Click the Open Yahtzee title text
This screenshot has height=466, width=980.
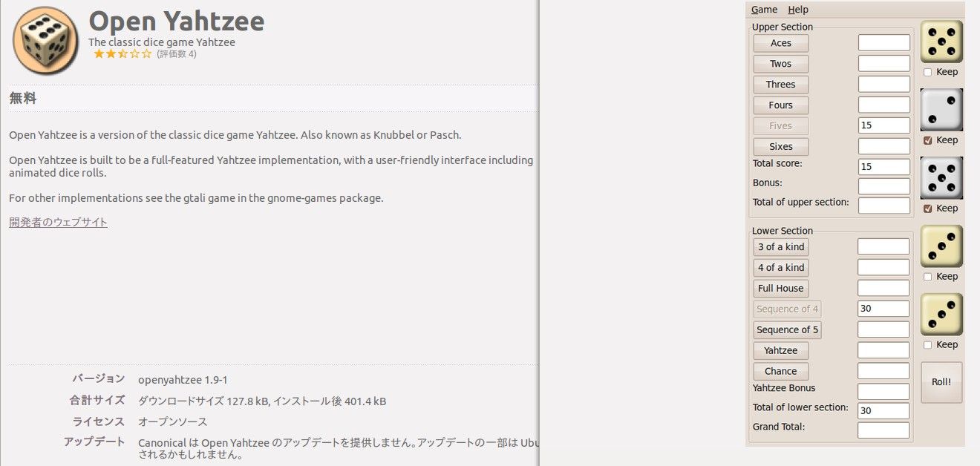click(x=176, y=21)
